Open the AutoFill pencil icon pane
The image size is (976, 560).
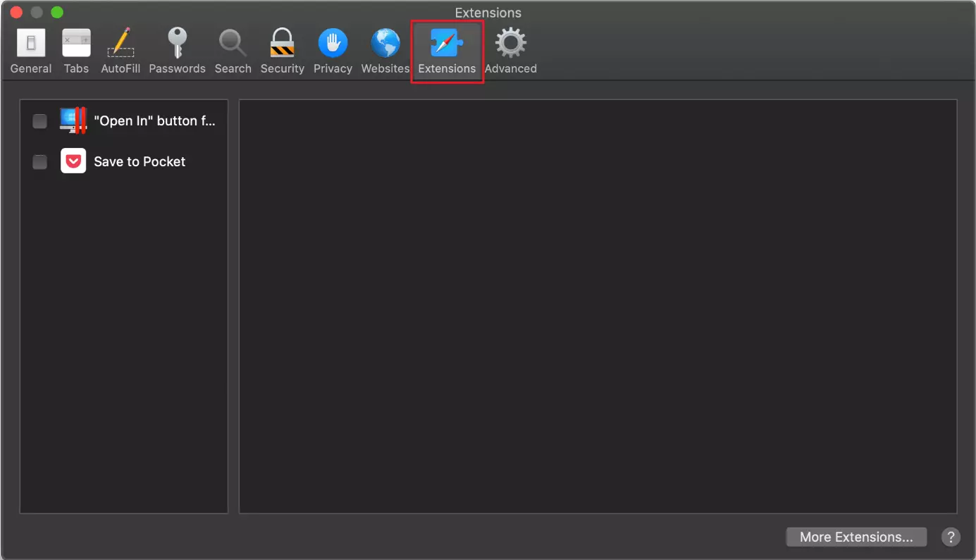coord(121,51)
